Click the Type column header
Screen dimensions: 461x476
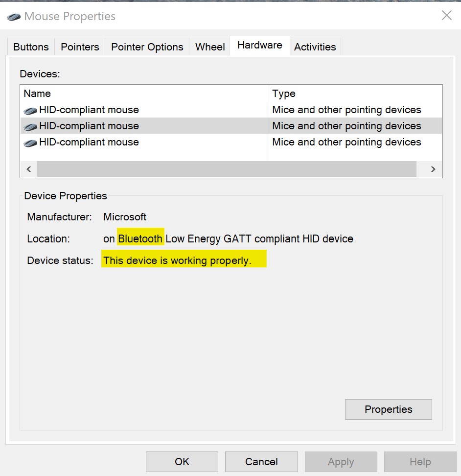tap(355, 94)
